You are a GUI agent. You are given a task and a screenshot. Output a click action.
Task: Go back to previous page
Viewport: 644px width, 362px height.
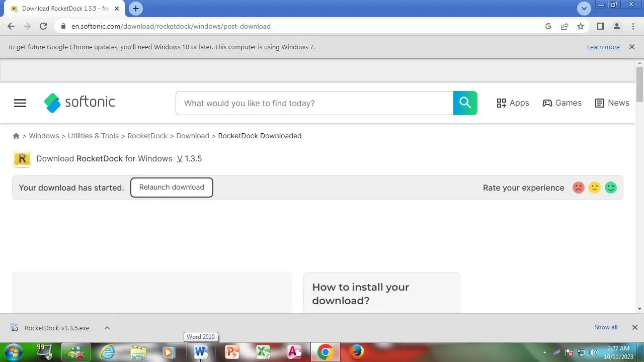[x=11, y=26]
